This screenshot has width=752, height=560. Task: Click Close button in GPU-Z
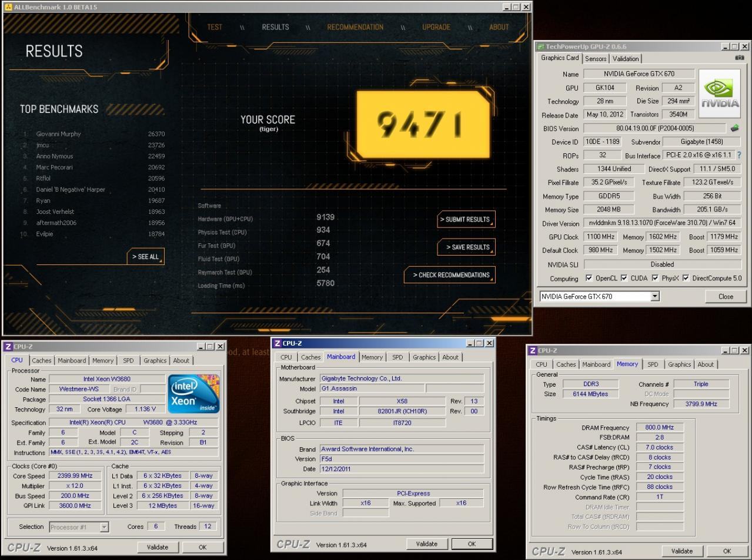point(726,296)
